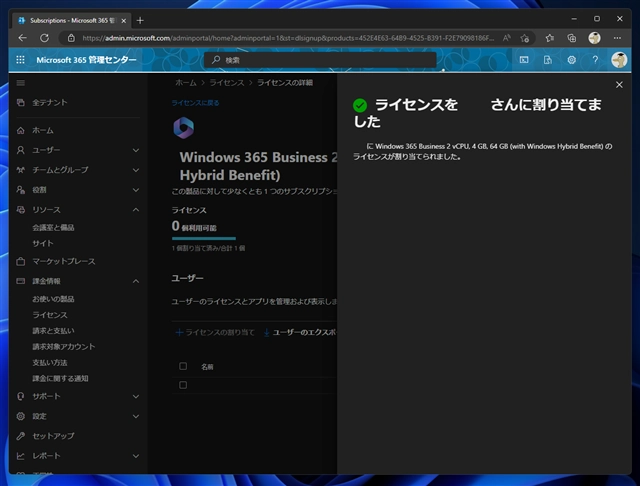Open ライセンス under billing
The image size is (640, 486).
[50, 315]
